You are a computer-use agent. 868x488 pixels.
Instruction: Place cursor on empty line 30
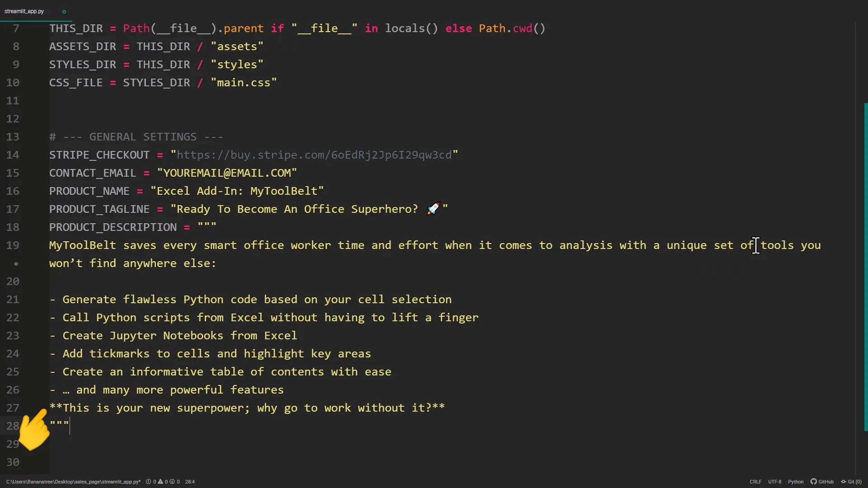click(271, 462)
